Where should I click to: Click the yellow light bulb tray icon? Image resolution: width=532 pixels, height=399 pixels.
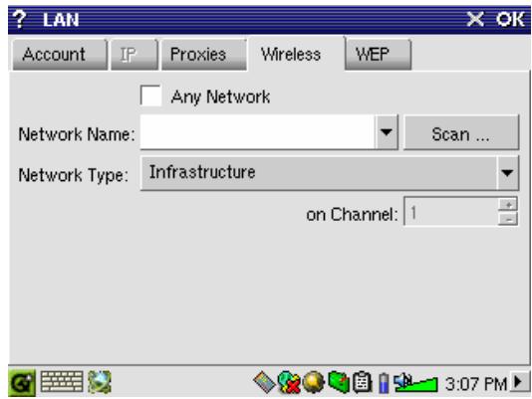click(x=313, y=383)
